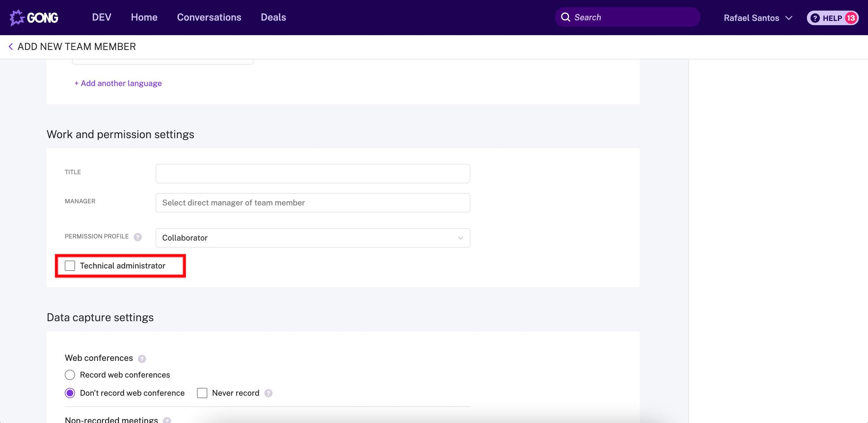
Task: Click the Permission Profile help icon
Action: [x=137, y=237]
